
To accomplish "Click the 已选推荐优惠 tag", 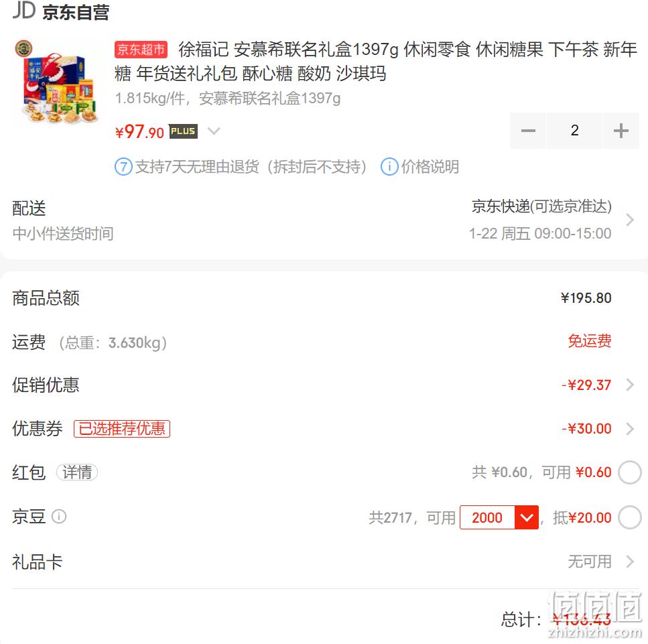I will coord(122,429).
